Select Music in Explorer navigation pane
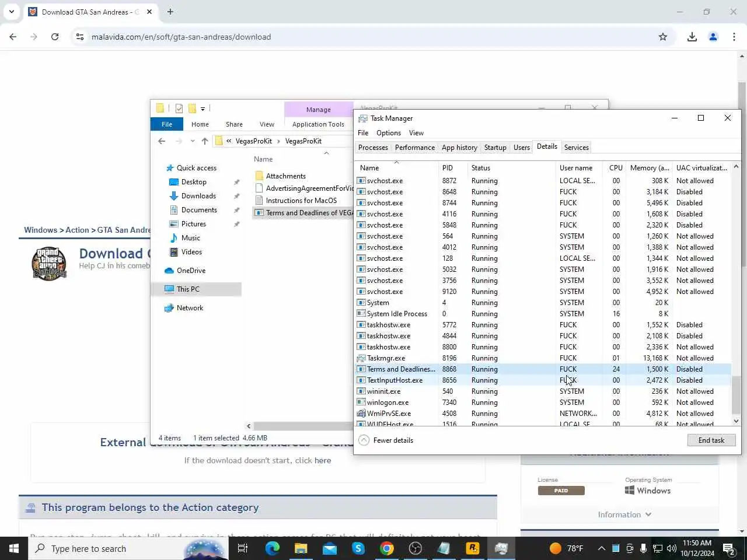 [x=191, y=238]
